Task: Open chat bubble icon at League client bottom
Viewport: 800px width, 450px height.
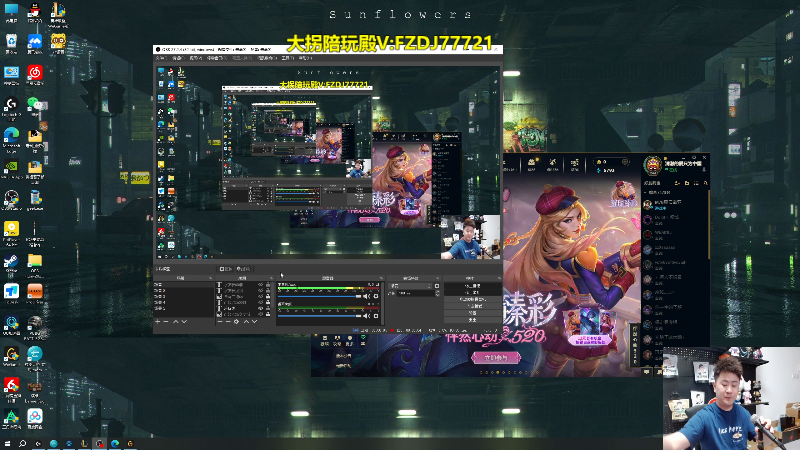Action: [646, 372]
